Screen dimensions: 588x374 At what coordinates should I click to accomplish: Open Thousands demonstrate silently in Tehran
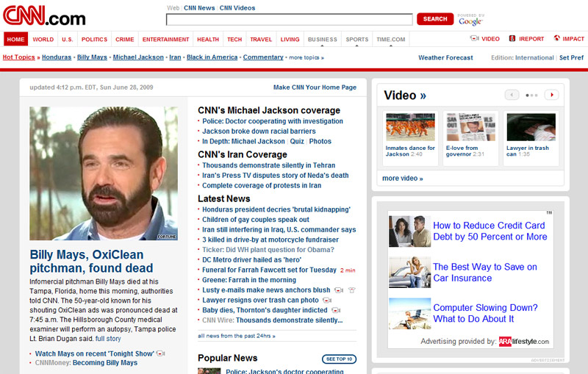tap(268, 165)
